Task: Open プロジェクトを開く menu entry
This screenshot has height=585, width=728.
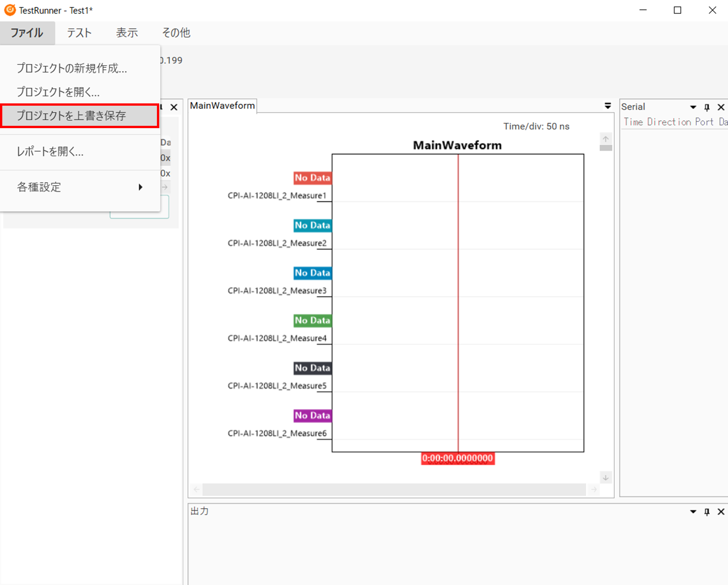Action: click(x=58, y=92)
